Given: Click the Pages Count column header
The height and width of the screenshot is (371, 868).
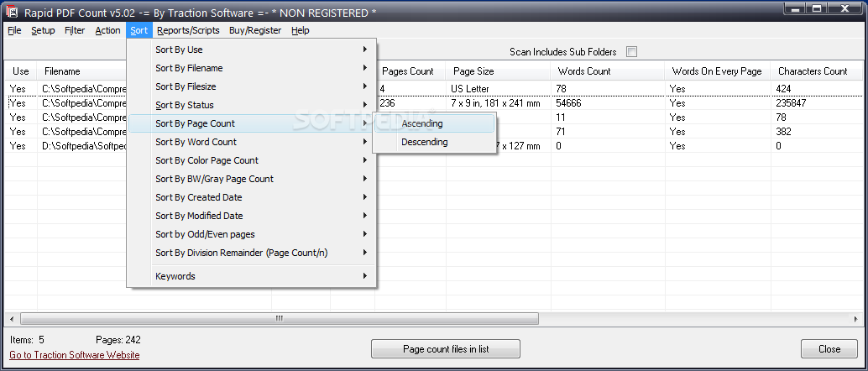Looking at the screenshot, I should [x=410, y=71].
